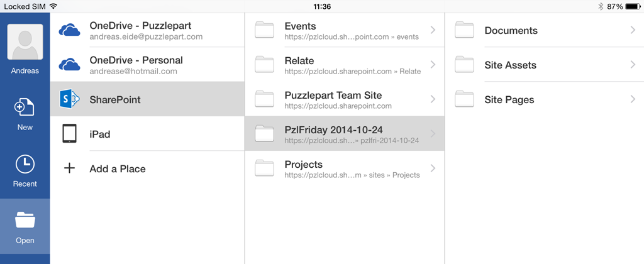Tap the Bluetooth status bar icon
644x264 pixels.
[601, 6]
